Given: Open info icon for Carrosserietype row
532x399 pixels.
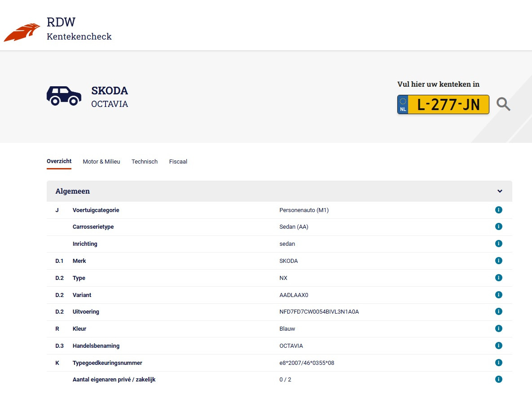Looking at the screenshot, I should click(x=498, y=226).
